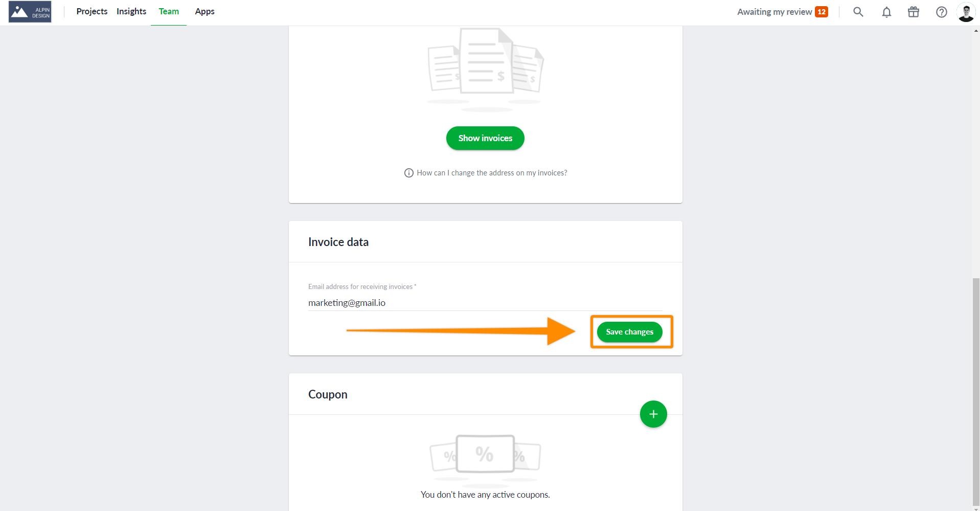Image resolution: width=980 pixels, height=511 pixels.
Task: Open the search magnifier icon
Action: point(858,12)
